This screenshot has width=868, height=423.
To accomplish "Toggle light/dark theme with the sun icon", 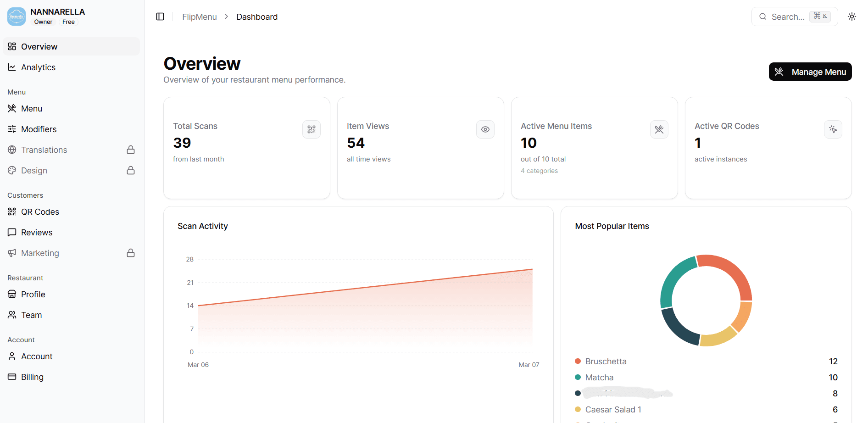I will click(x=852, y=17).
